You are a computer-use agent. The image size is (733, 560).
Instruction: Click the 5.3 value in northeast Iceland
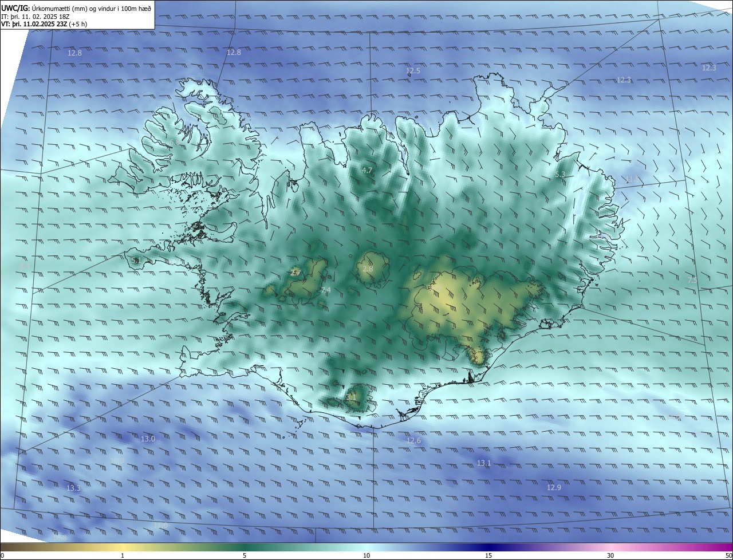(x=560, y=174)
